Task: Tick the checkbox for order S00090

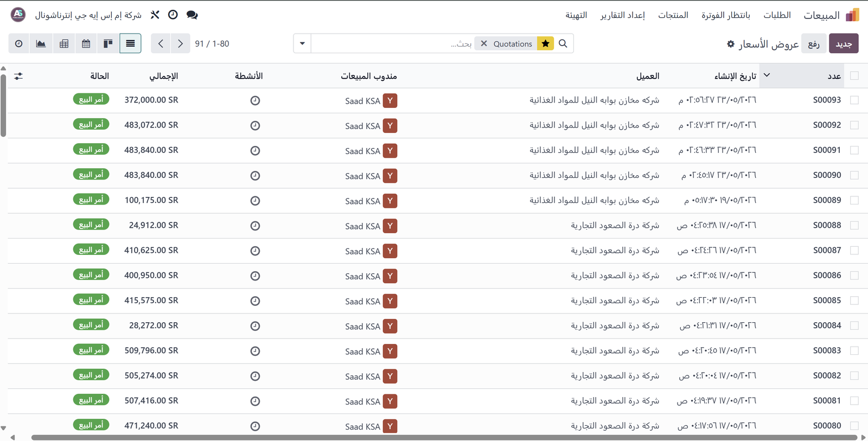Action: pyautogui.click(x=854, y=175)
